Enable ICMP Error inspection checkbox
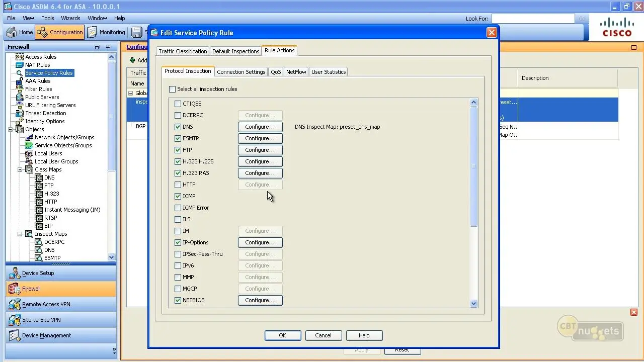644x362 pixels. pos(178,208)
